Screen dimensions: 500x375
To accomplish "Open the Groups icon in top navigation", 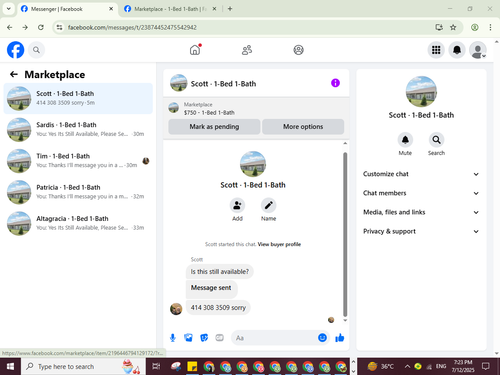I will 298,50.
